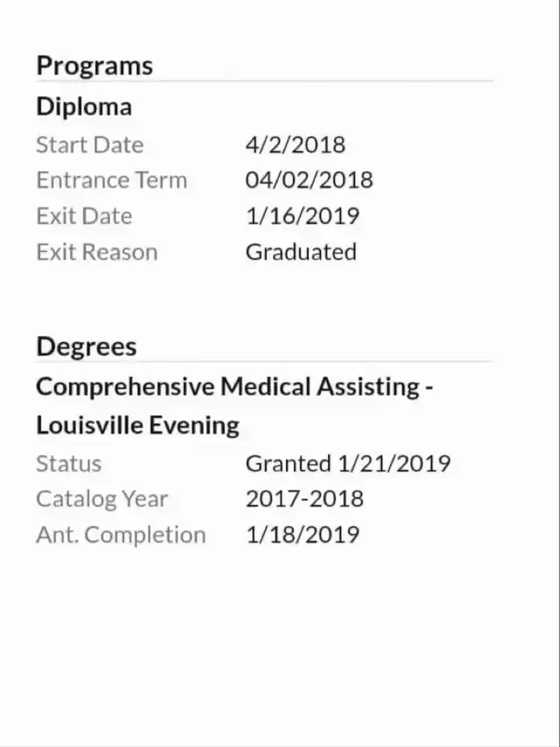Click the Louisville Evening text line

[137, 426]
